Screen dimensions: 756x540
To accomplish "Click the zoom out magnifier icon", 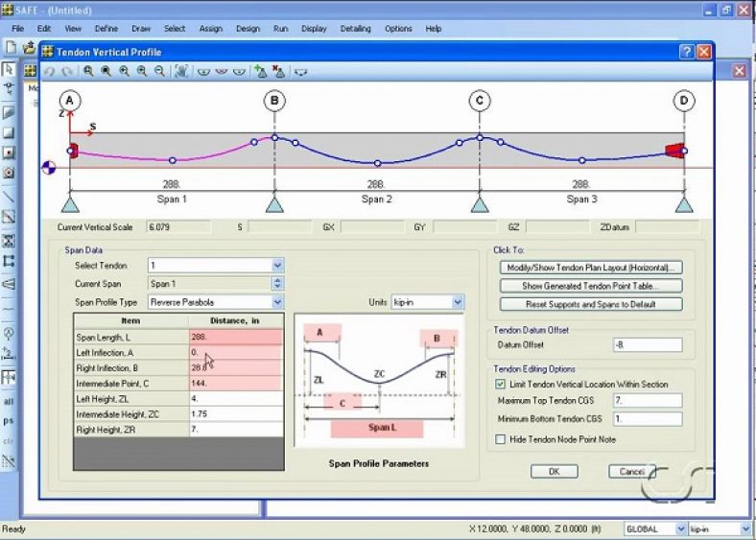I will coord(159,71).
